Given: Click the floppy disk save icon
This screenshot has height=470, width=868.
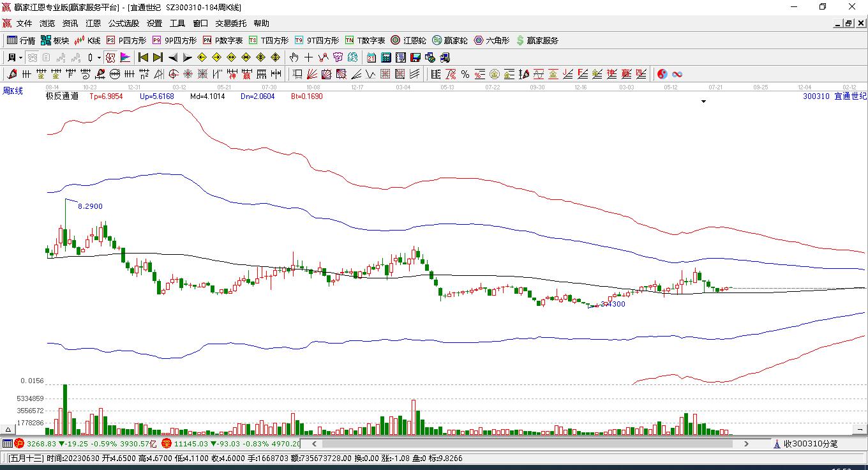Looking at the screenshot, I should click(415, 57).
